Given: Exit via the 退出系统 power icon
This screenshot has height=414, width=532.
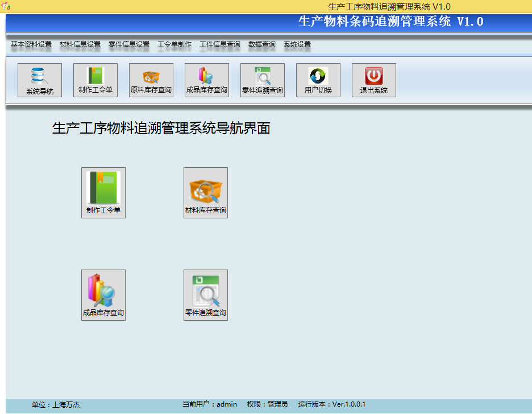Looking at the screenshot, I should [x=373, y=80].
